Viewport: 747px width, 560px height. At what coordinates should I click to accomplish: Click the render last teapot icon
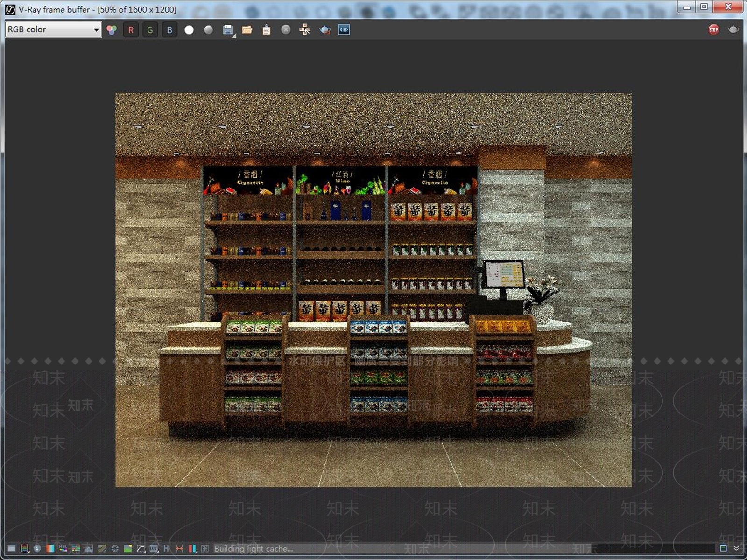(x=733, y=29)
